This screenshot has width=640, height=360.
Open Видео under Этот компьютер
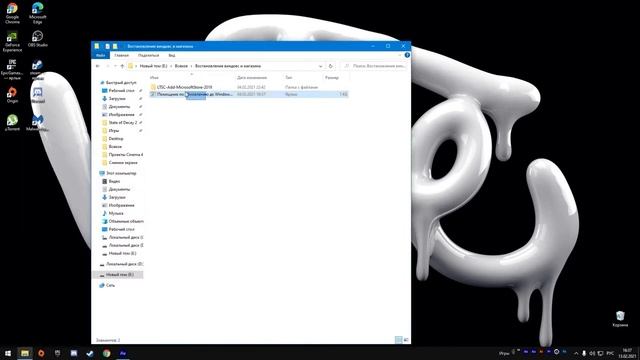114,181
